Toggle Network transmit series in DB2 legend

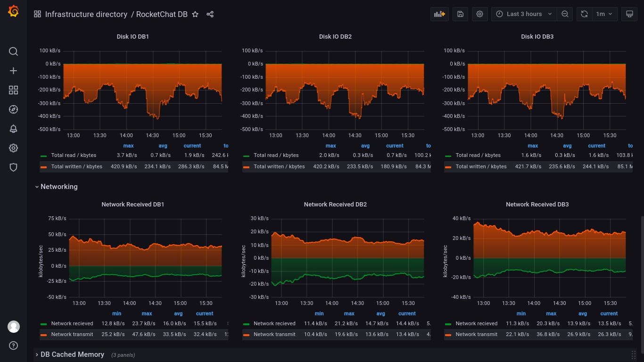[x=274, y=334]
